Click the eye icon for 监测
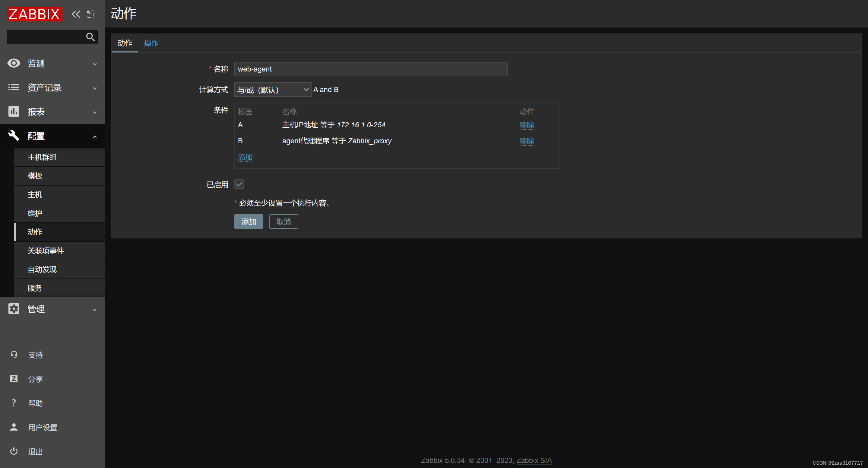Viewport: 868px width, 468px height. [14, 63]
